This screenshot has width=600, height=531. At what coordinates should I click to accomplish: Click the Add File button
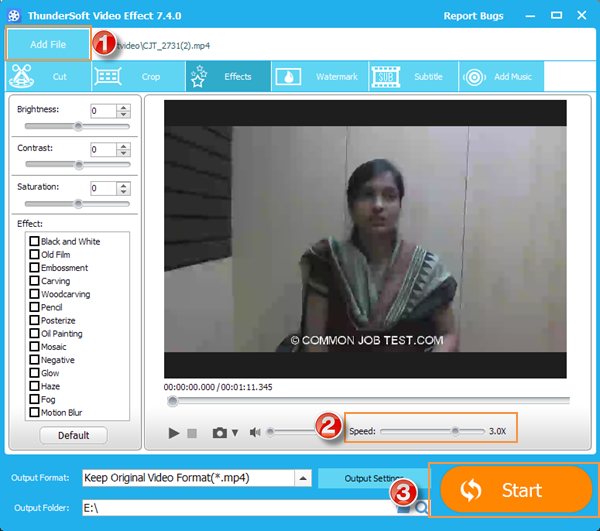point(48,45)
